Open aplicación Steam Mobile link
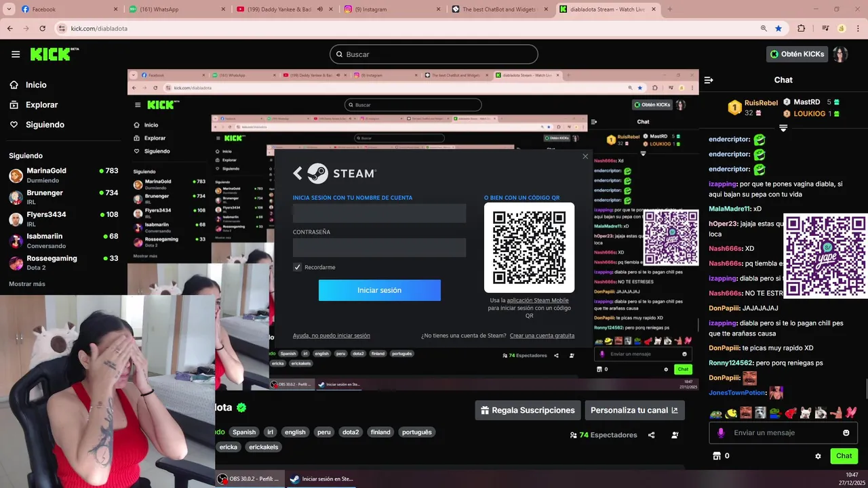Image resolution: width=868 pixels, height=488 pixels. tap(538, 300)
